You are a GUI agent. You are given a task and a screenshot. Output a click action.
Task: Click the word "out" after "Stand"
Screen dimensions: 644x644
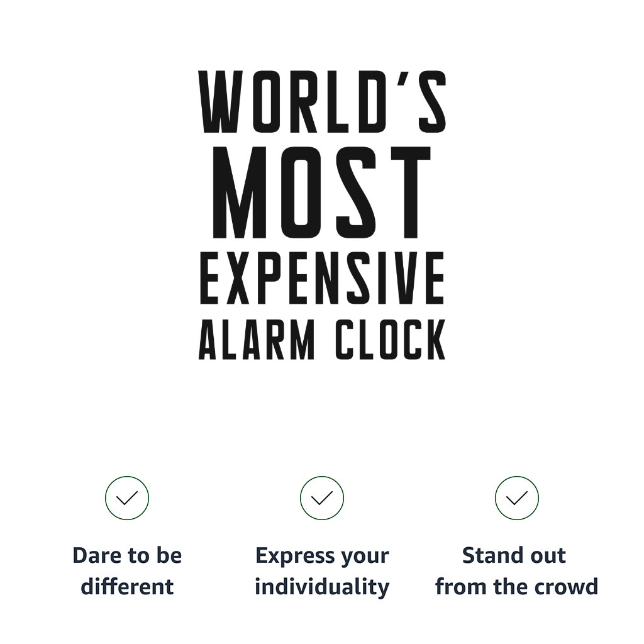click(548, 556)
